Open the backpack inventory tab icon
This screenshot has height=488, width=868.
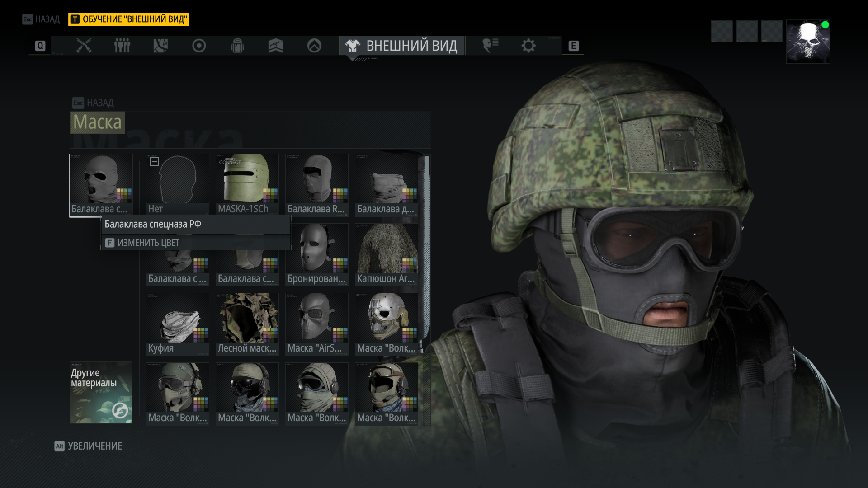point(237,46)
